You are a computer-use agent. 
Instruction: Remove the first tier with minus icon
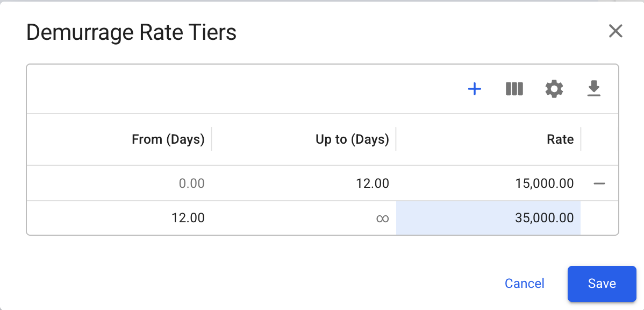click(599, 184)
